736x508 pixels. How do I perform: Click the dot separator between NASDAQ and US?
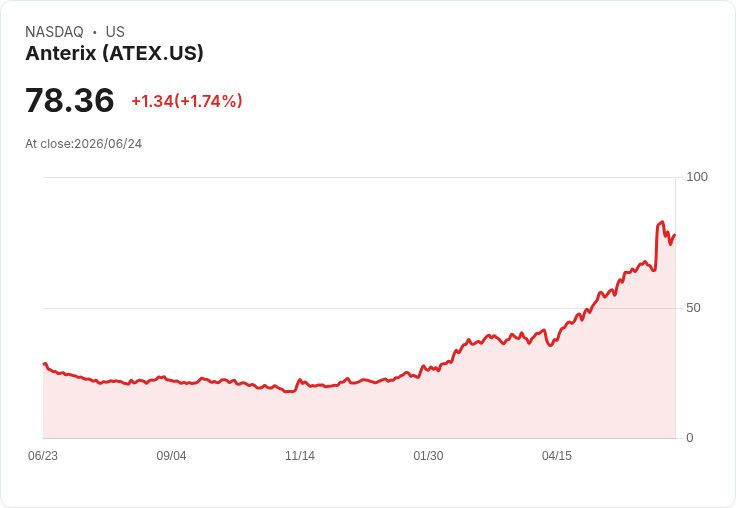94,32
